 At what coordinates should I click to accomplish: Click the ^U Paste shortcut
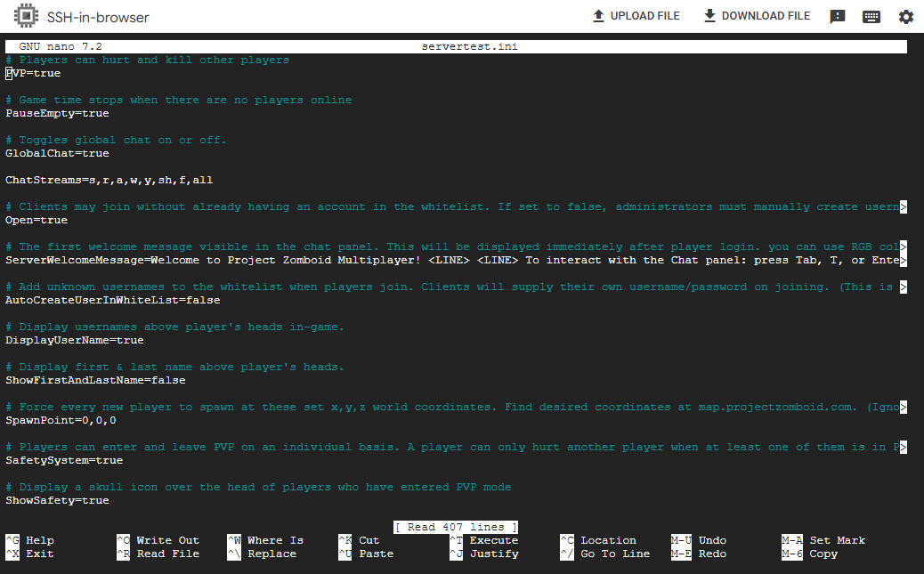click(x=366, y=554)
